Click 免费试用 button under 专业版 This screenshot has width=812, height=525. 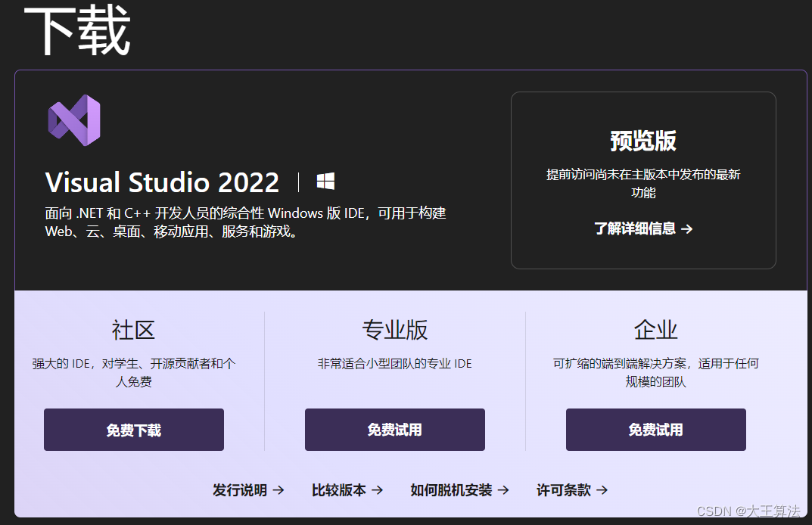pyautogui.click(x=394, y=430)
